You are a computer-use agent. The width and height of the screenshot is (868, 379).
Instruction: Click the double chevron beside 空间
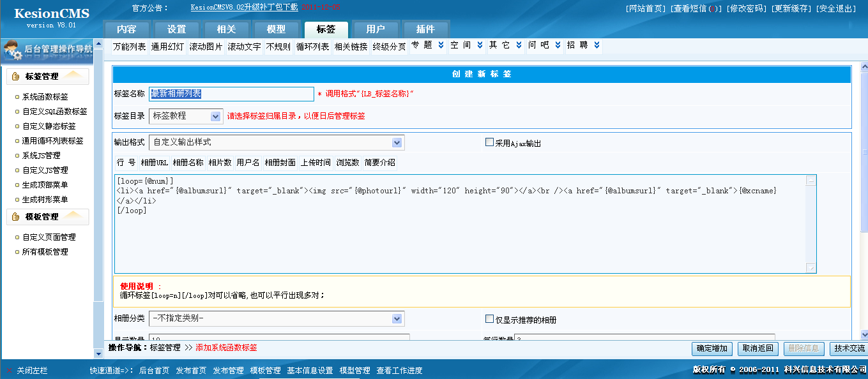[480, 45]
